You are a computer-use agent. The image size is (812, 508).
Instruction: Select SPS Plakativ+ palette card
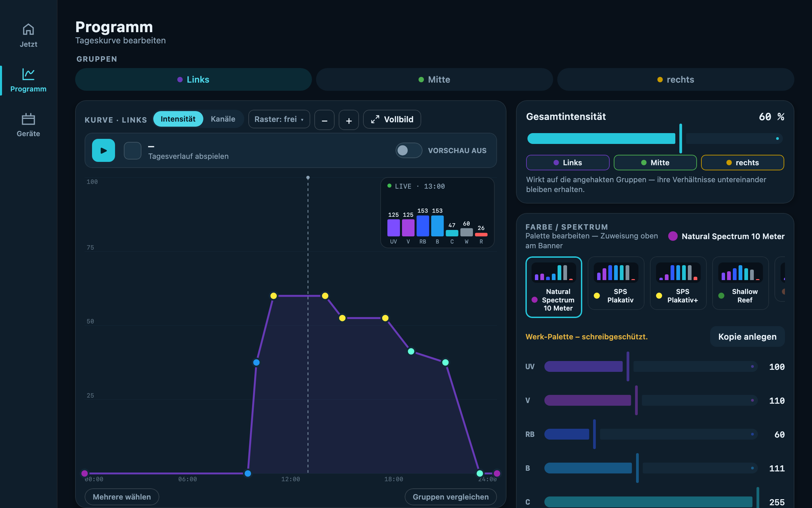tap(678, 283)
